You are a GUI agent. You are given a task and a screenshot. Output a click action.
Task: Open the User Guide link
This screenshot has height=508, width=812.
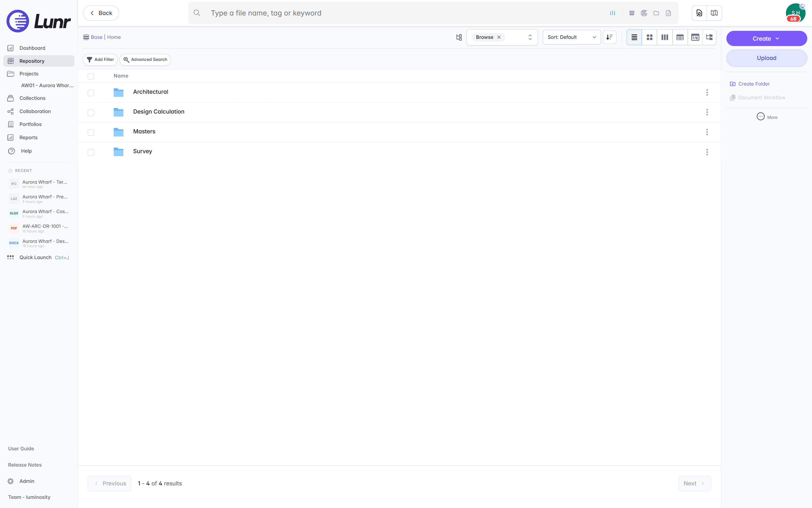pyautogui.click(x=21, y=449)
